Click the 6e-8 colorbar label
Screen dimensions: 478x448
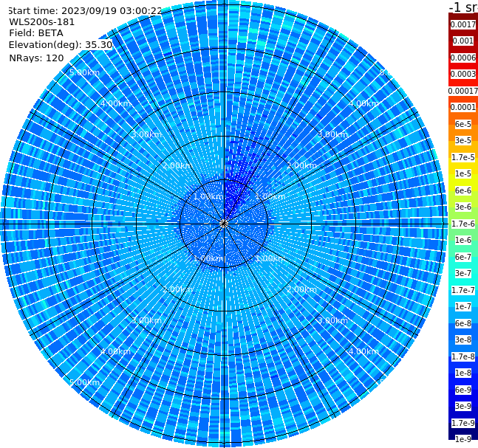[x=463, y=323]
